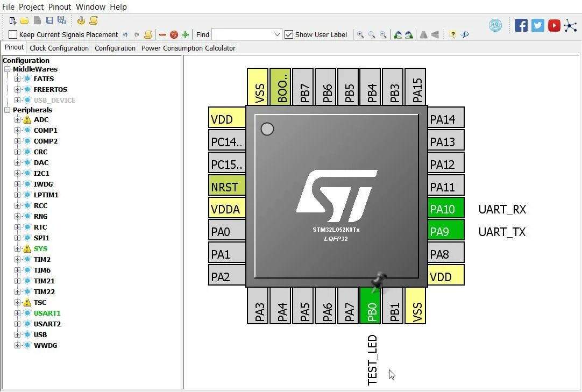Uncheck the Show User Label checkbox

(x=289, y=34)
